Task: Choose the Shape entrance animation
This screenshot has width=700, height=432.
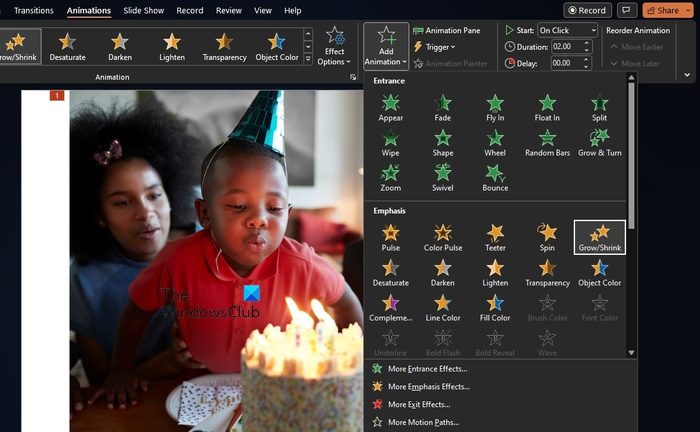Action: point(442,143)
